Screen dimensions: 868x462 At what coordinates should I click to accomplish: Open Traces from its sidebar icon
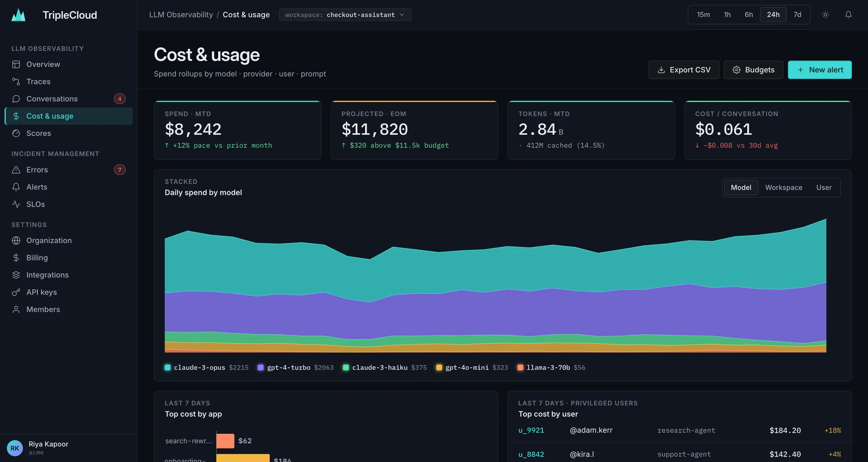click(x=16, y=81)
